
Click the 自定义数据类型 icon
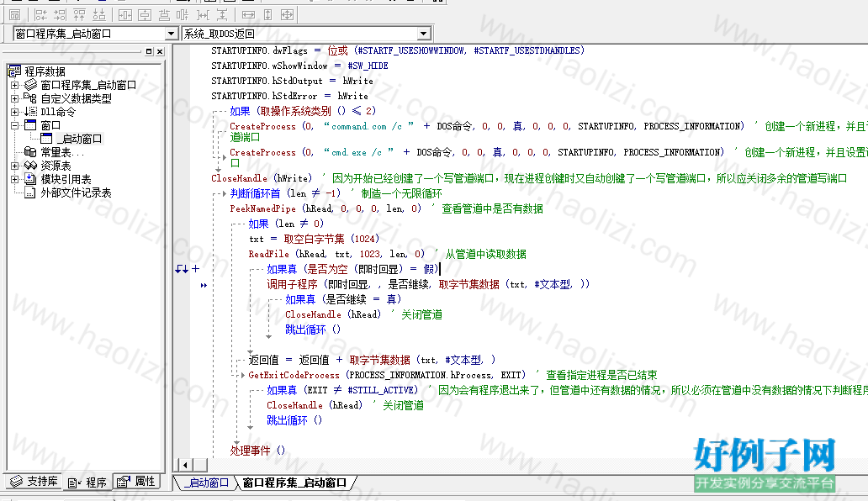click(x=30, y=98)
